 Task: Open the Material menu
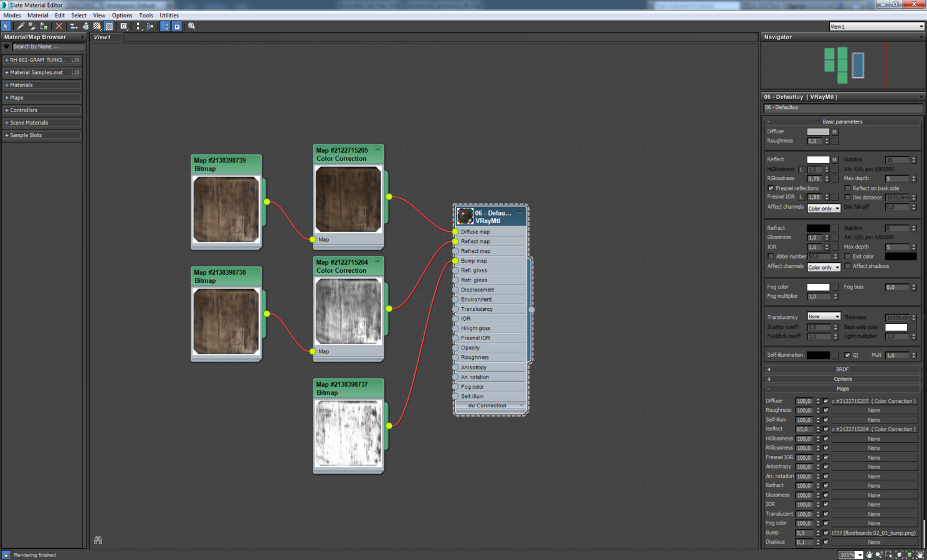pos(37,16)
